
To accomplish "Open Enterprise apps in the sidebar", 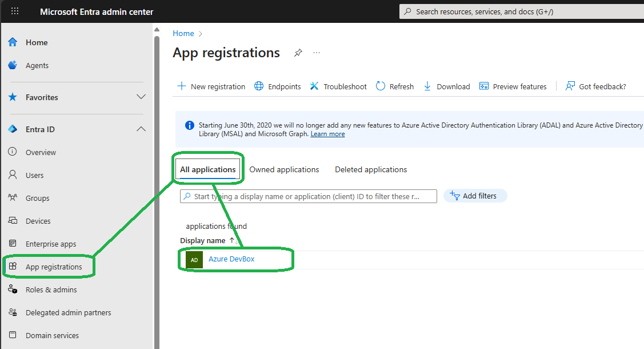I will pyautogui.click(x=50, y=244).
